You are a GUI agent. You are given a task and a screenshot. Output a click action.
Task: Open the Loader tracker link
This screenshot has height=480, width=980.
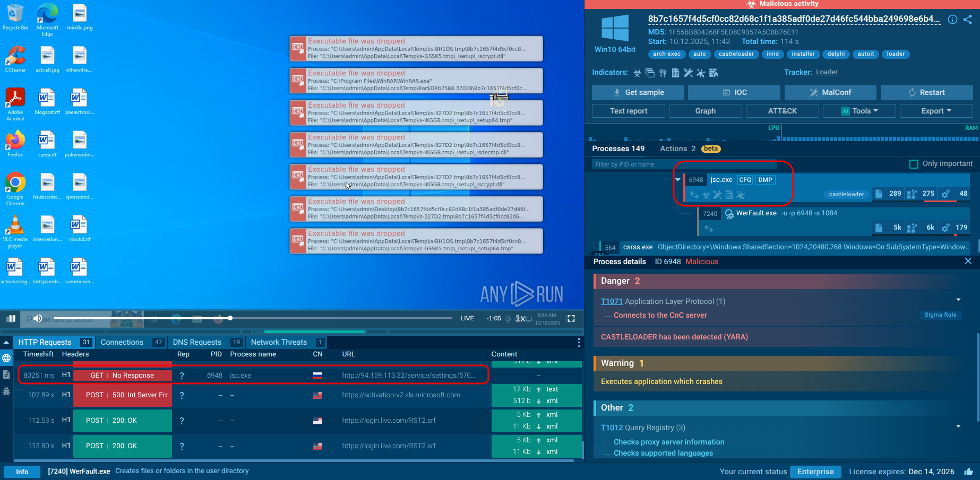(x=827, y=72)
